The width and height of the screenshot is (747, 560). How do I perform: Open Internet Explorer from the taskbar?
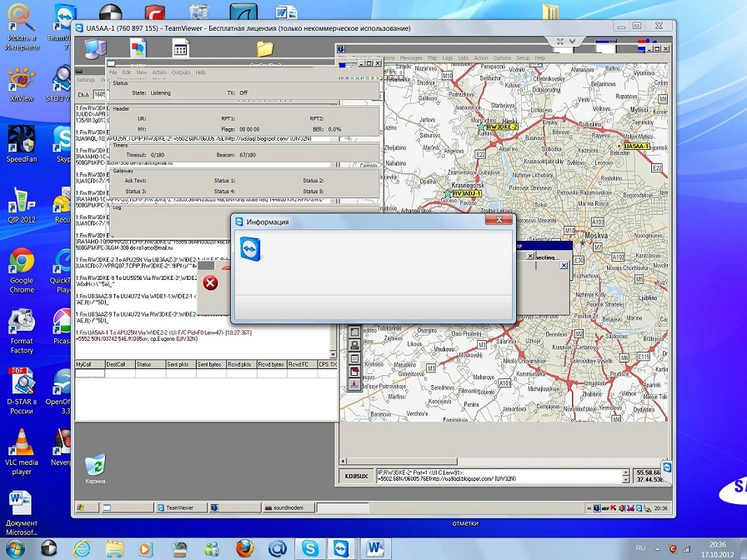82,549
